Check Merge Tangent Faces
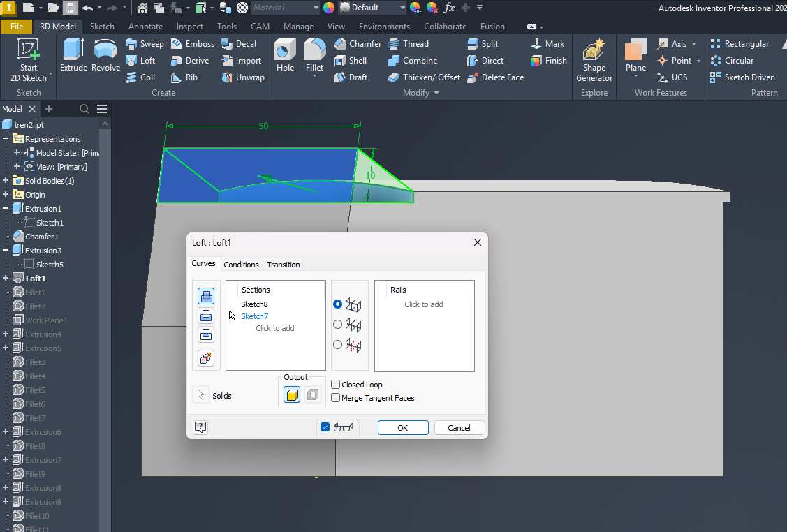787x532 pixels. pos(336,398)
